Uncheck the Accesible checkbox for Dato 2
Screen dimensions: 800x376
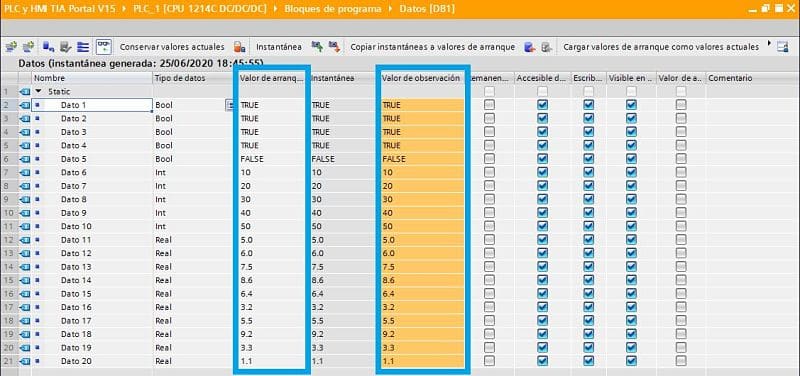point(542,118)
